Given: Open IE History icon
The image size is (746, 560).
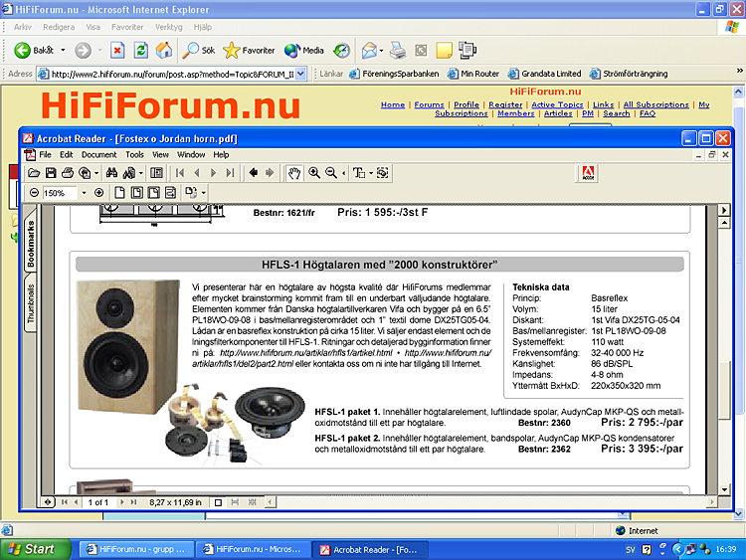Looking at the screenshot, I should click(341, 50).
